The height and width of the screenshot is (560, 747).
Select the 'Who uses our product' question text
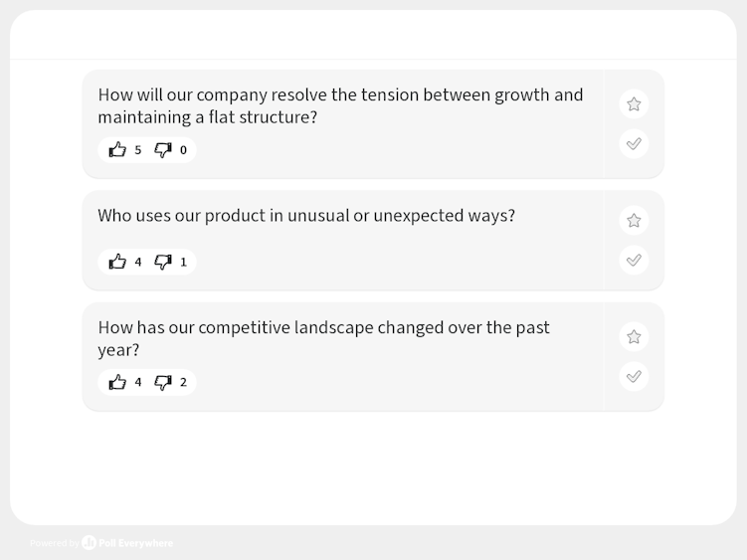coord(306,216)
